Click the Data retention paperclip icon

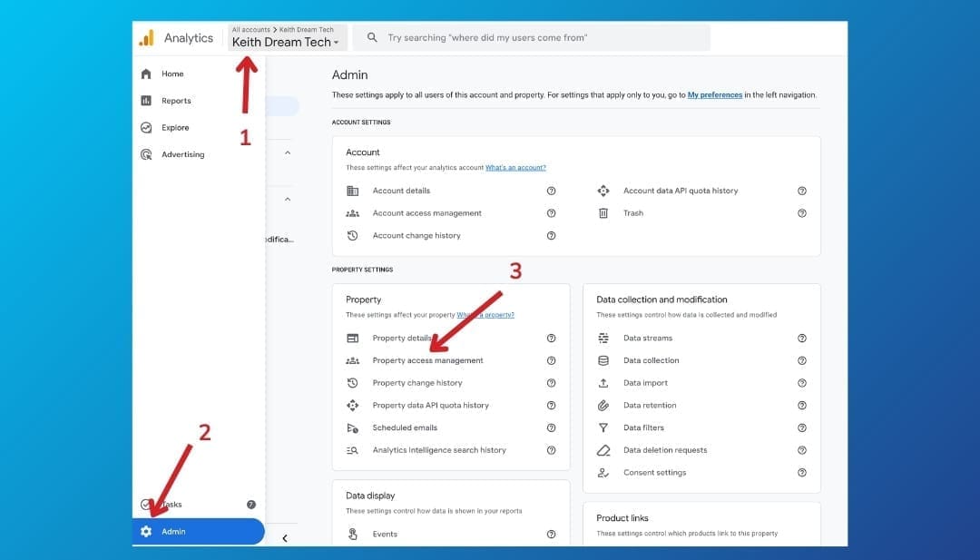click(603, 406)
